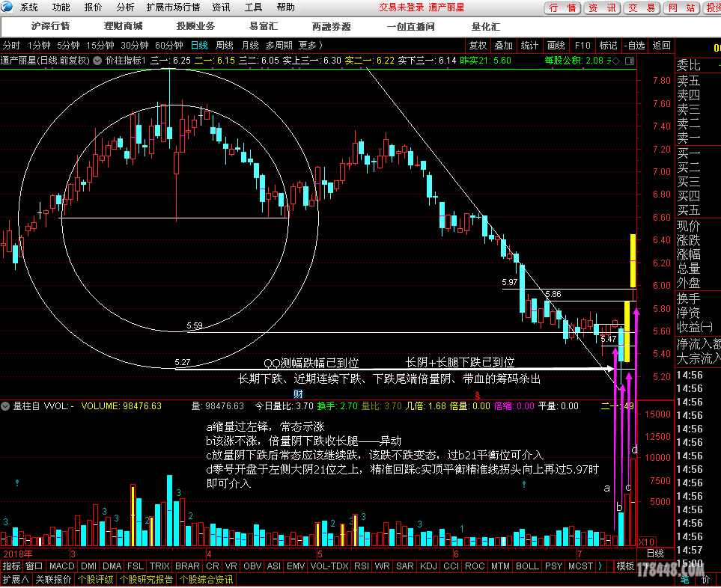Screen dimensions: 721x588
Task: Click the 统计 toolbar button
Action: pos(529,46)
